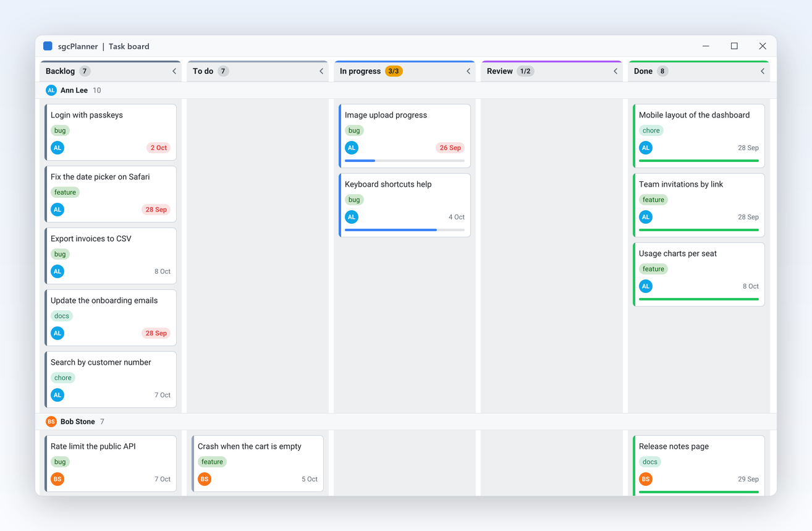Click BS avatar on Release notes page card
Screen dimensions: 812x531
pos(646,479)
